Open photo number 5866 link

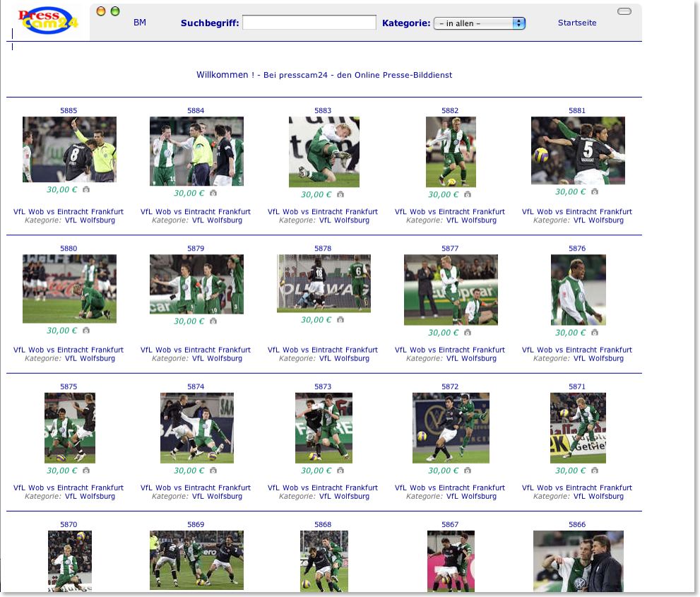(x=577, y=524)
